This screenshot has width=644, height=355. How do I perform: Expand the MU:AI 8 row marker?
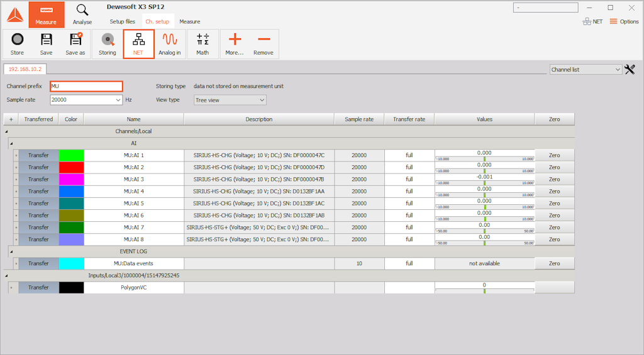[x=16, y=239]
